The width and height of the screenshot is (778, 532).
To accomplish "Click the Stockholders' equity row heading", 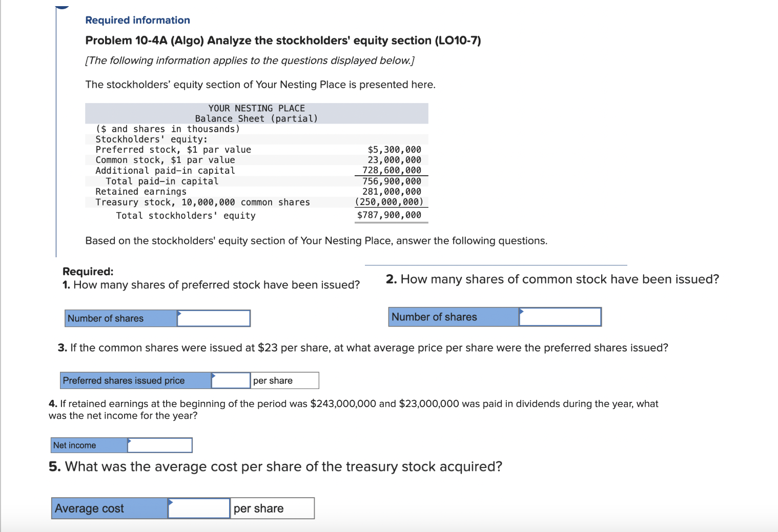I will (151, 139).
